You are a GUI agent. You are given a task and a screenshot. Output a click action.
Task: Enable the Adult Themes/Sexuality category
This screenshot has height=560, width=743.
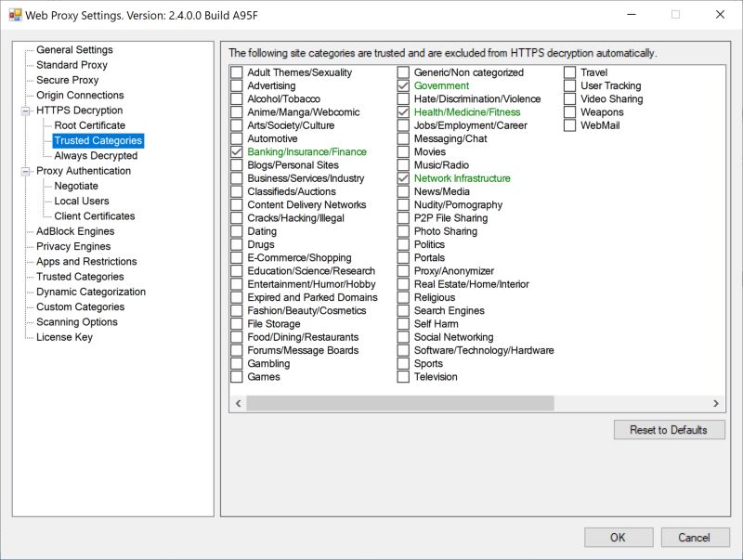point(238,72)
